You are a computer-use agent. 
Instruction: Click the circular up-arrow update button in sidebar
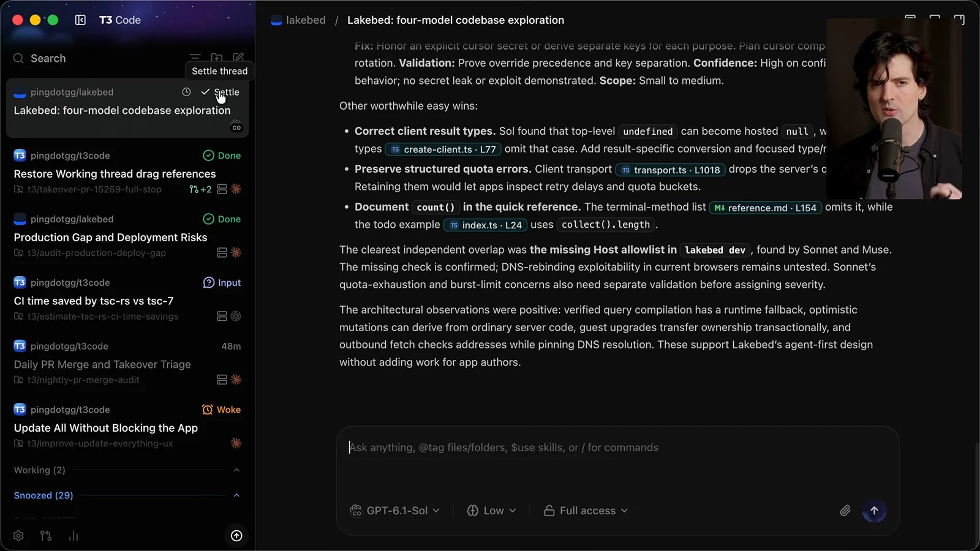pyautogui.click(x=236, y=536)
